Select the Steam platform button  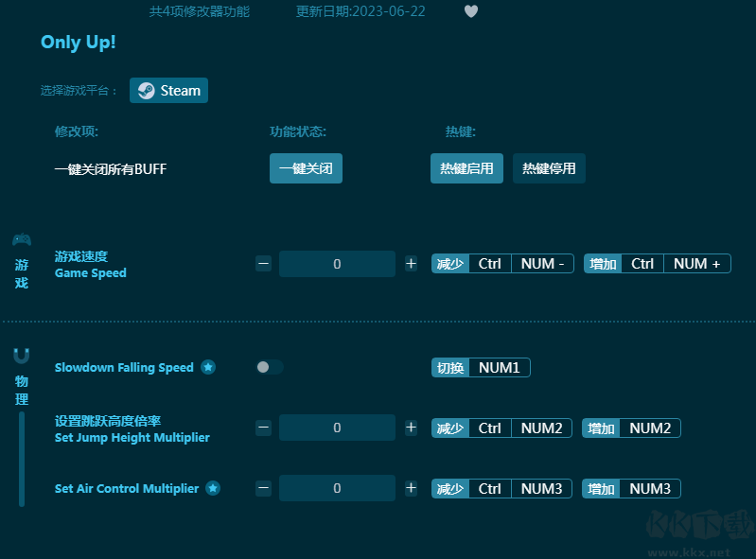click(168, 90)
